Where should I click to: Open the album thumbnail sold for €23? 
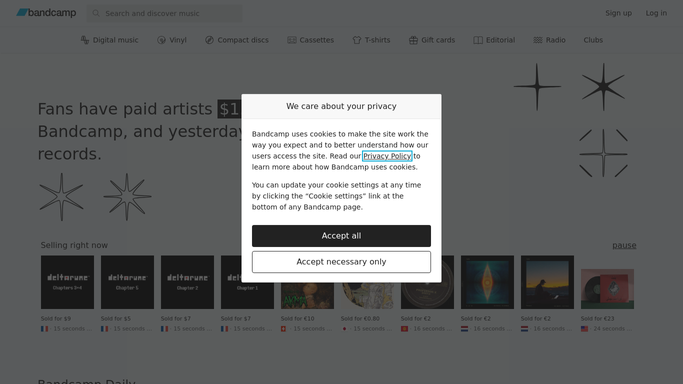(x=607, y=289)
